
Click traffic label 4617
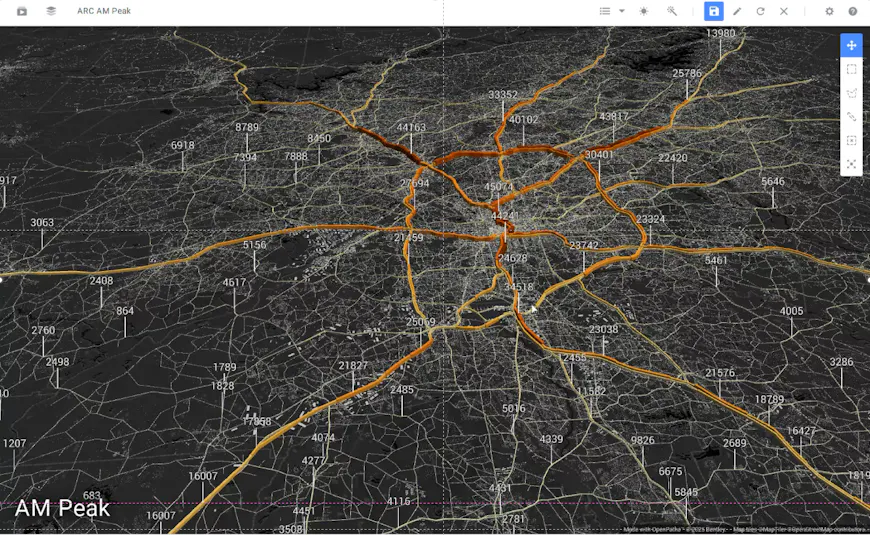[x=234, y=282]
